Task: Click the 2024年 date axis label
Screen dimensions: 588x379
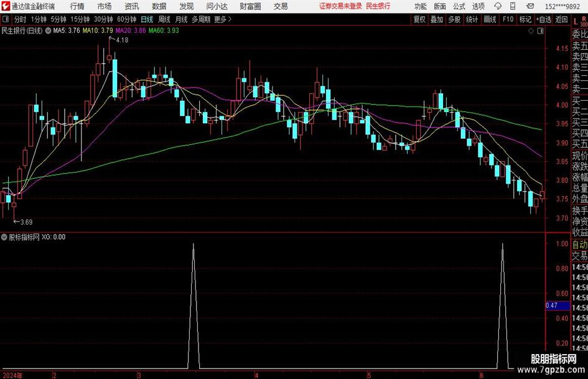Action: [12, 375]
